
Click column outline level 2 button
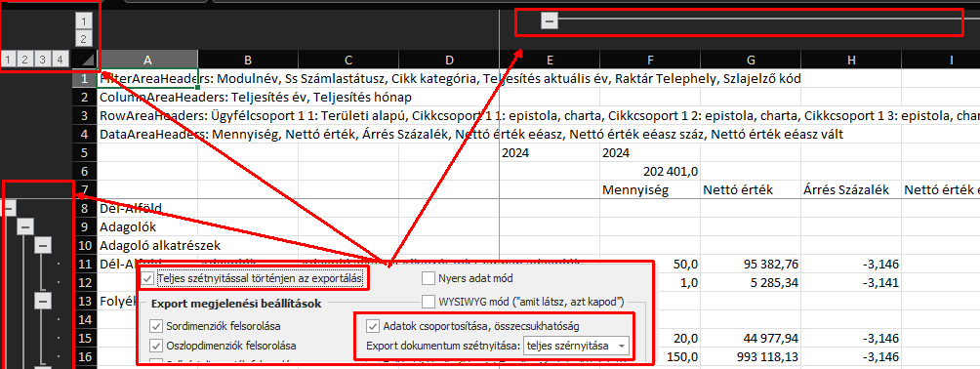pyautogui.click(x=84, y=39)
